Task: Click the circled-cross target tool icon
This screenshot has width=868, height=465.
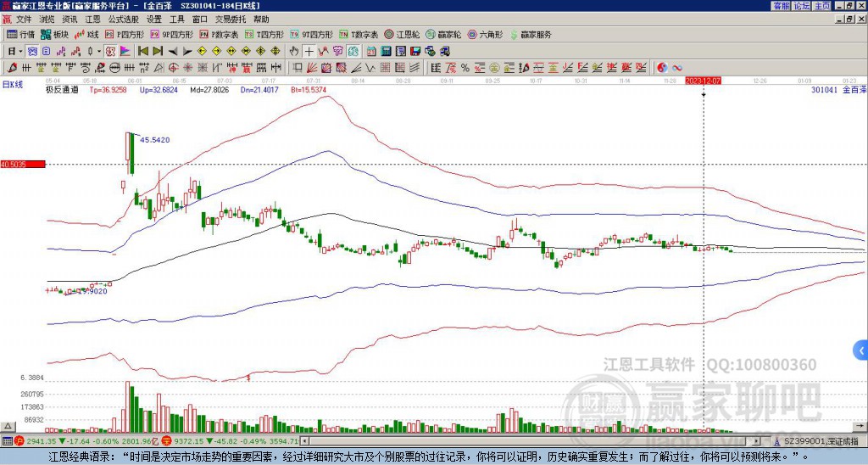Action: pos(173,68)
